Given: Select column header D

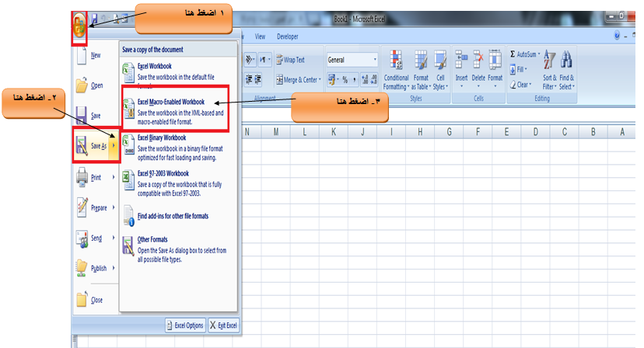Looking at the screenshot, I should 535,132.
